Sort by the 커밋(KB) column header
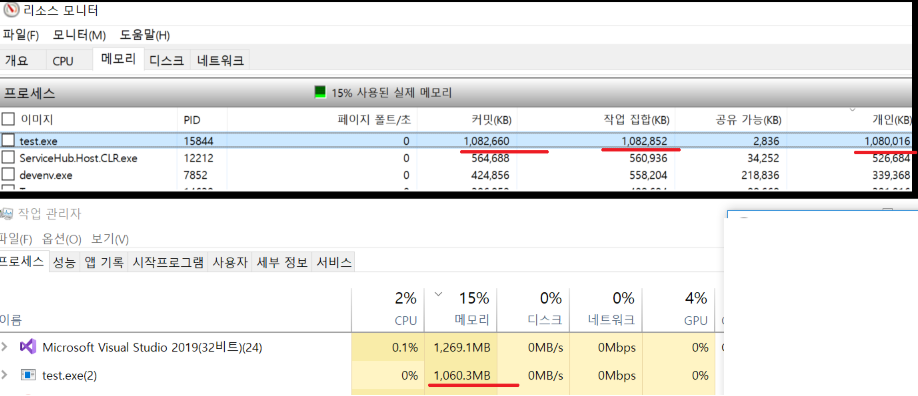 tap(492, 120)
